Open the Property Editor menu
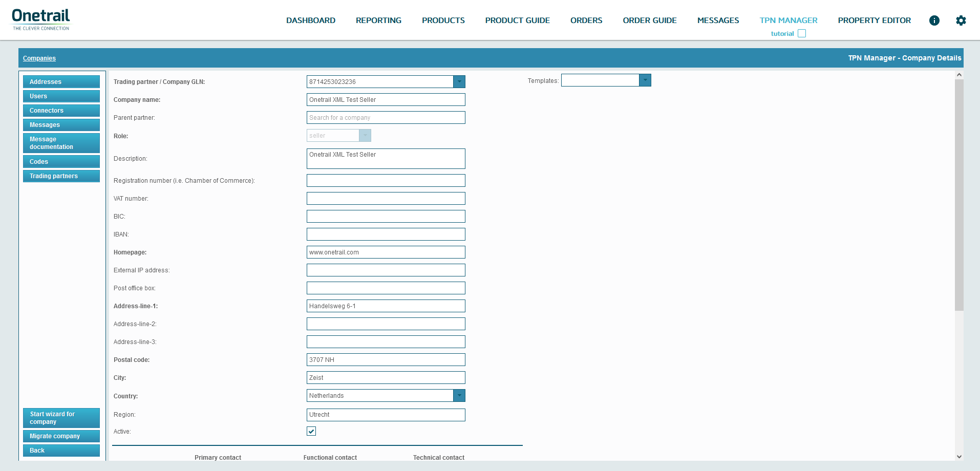The width and height of the screenshot is (980, 471). (874, 20)
